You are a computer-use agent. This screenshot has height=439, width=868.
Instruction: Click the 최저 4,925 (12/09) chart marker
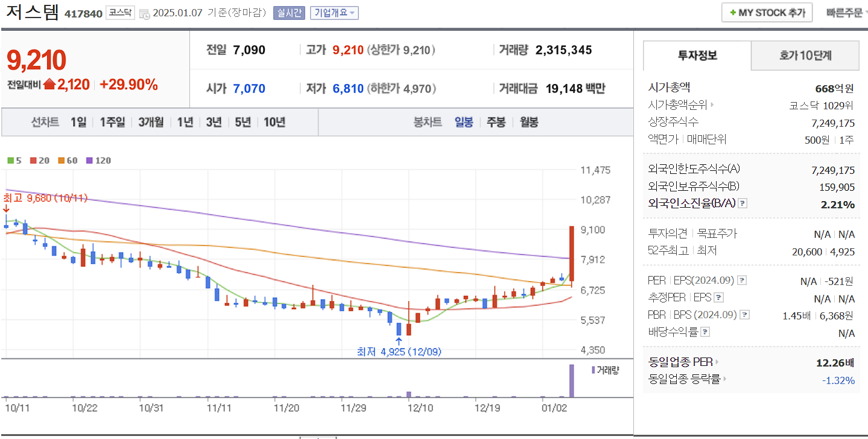tap(398, 351)
